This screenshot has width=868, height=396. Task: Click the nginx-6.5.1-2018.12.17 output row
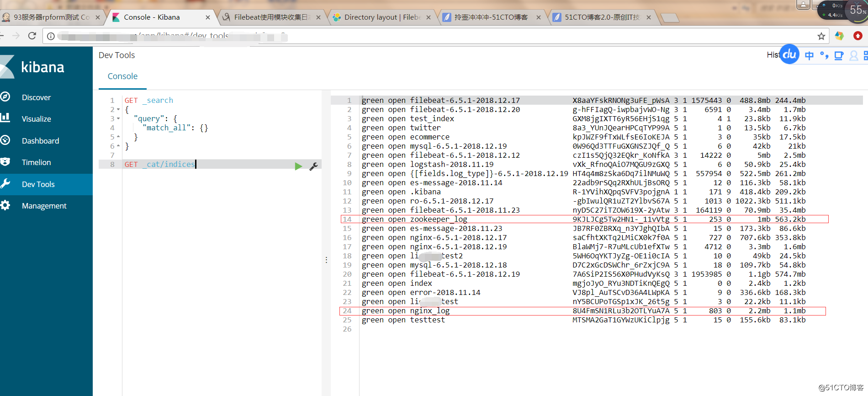pos(583,238)
